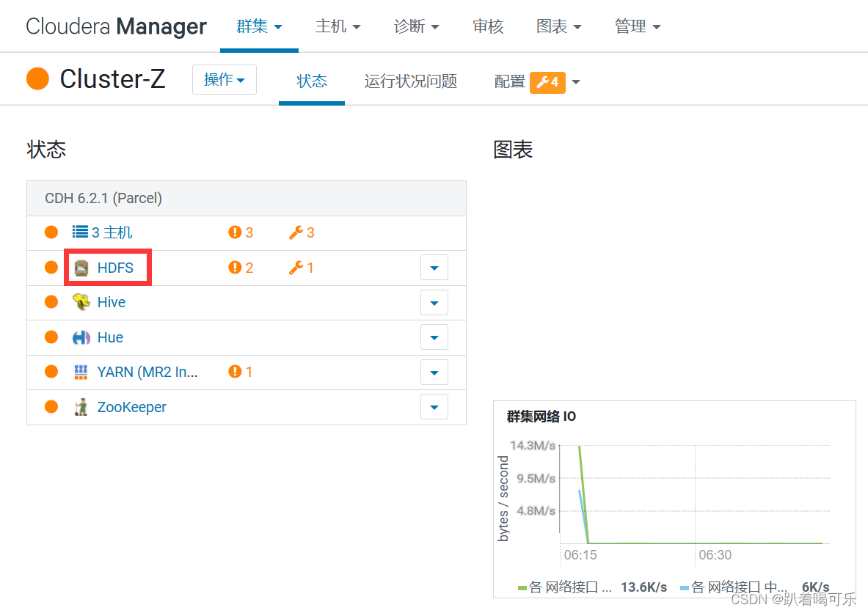Image resolution: width=868 pixels, height=613 pixels.
Task: Click the orange status dot for YARN
Action: [51, 372]
